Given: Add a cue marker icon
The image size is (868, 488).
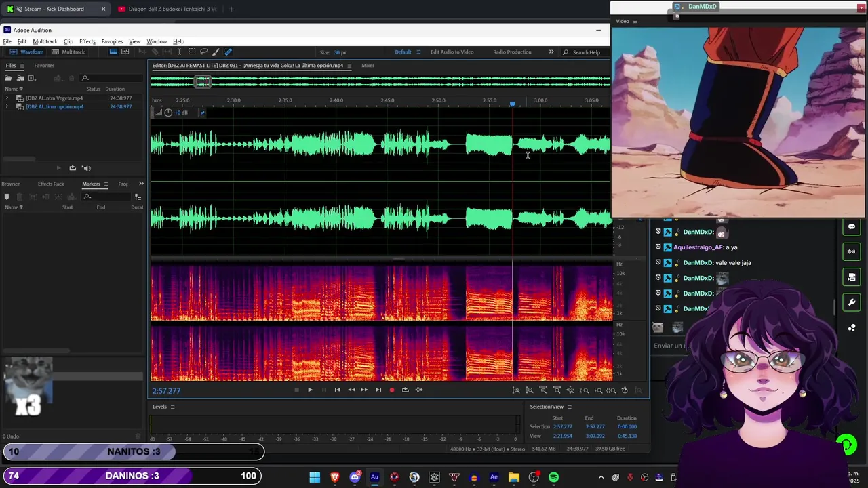Looking at the screenshot, I should point(7,197).
